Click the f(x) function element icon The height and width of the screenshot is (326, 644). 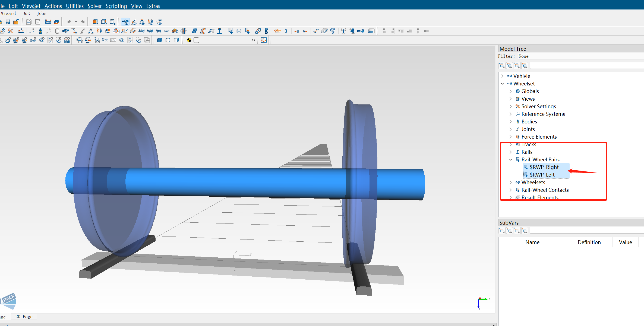[x=158, y=31]
